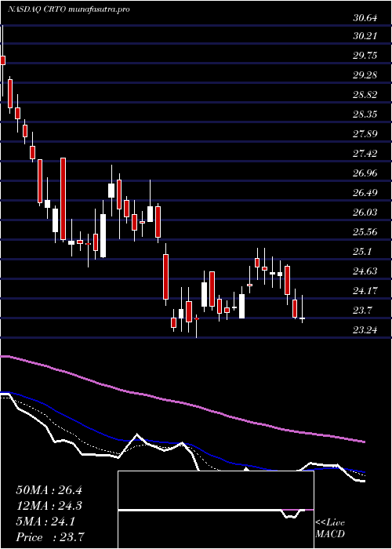Screen dimensions: 392x549
Task: Click the 'Price : 23.7' readout
Action: coord(50,537)
